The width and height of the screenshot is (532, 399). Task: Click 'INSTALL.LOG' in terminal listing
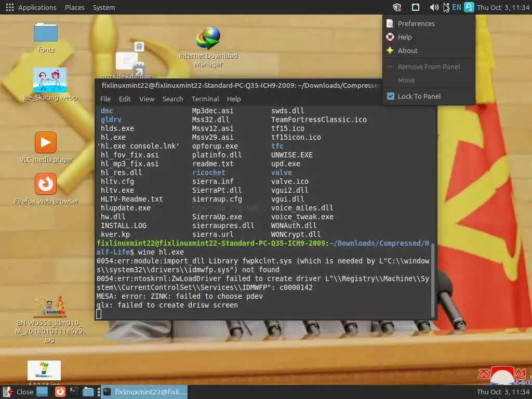coord(124,225)
